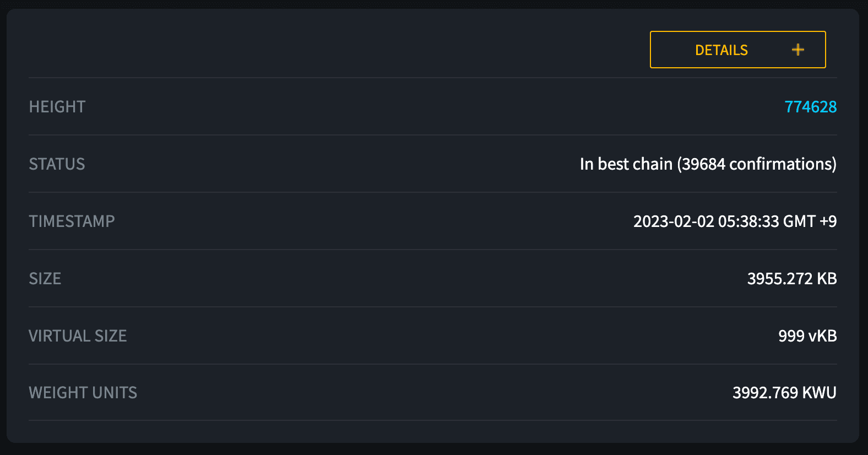This screenshot has height=455, width=868.
Task: Click the KWU unit of weight
Action: pos(820,393)
